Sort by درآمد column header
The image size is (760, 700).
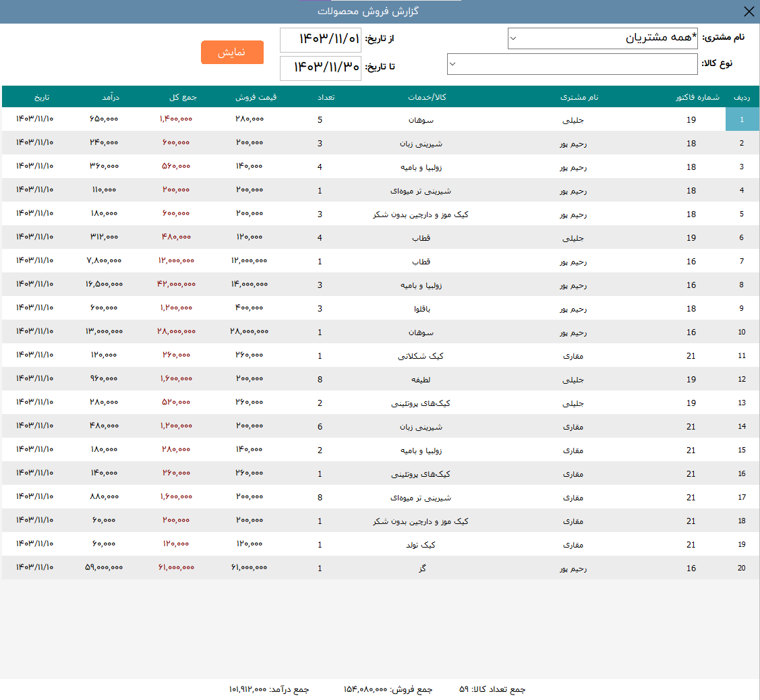point(111,97)
